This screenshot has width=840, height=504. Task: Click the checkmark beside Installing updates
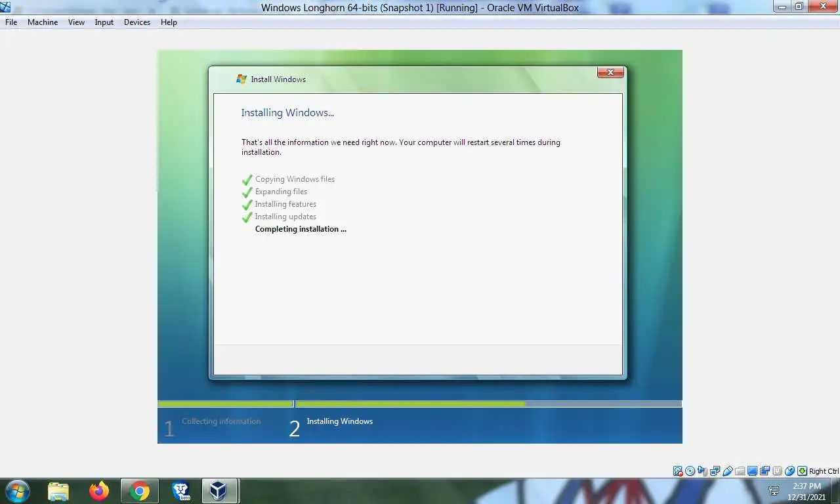[247, 217]
